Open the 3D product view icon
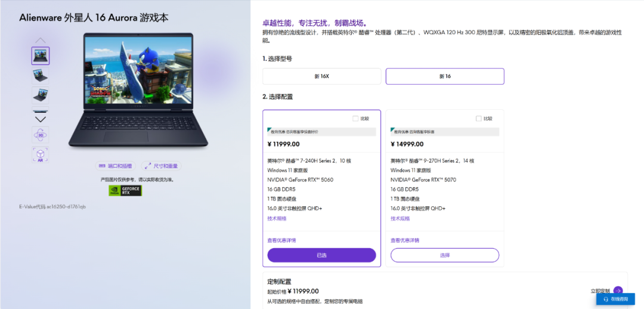 (x=41, y=135)
